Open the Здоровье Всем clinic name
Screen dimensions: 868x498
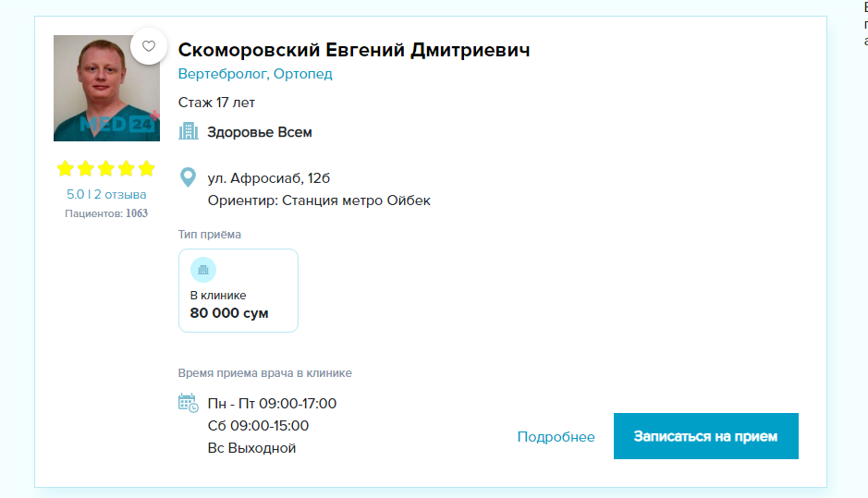coord(260,132)
